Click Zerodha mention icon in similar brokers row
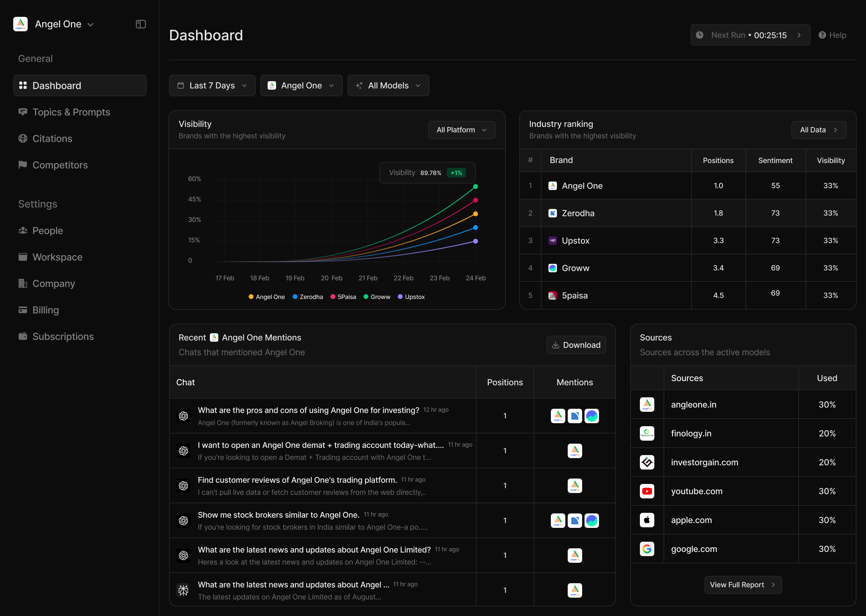The width and height of the screenshot is (866, 616). (x=575, y=521)
